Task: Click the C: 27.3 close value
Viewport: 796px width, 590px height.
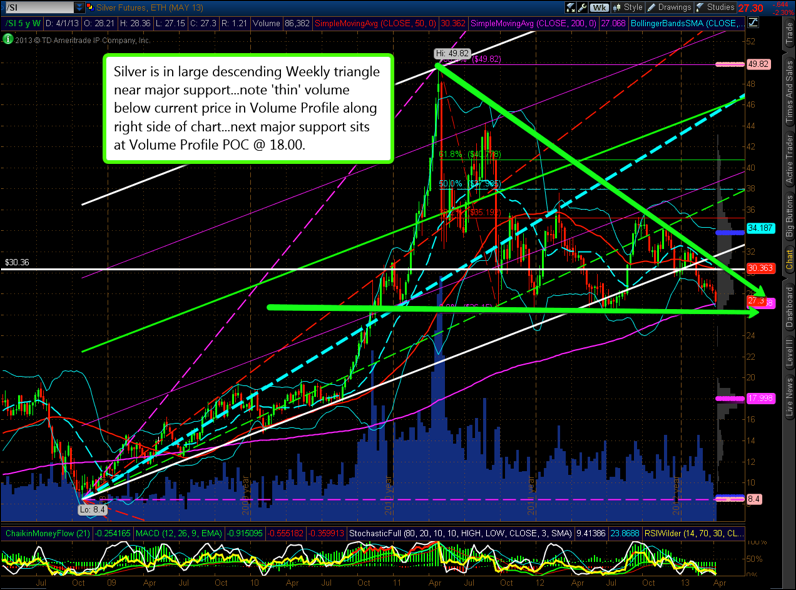Action: (x=203, y=23)
